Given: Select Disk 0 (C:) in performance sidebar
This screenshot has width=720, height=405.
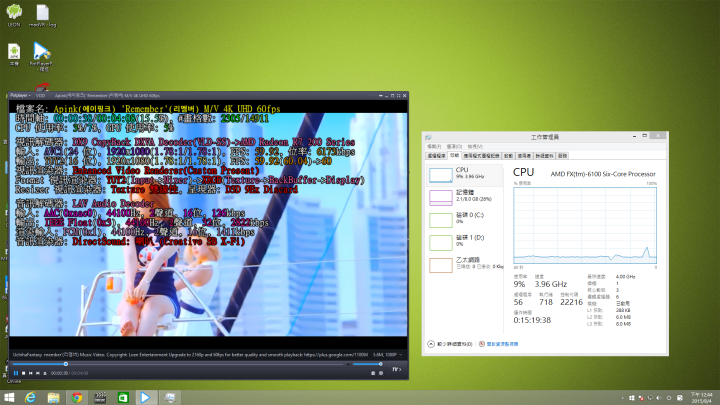Looking at the screenshot, I should pos(465,219).
